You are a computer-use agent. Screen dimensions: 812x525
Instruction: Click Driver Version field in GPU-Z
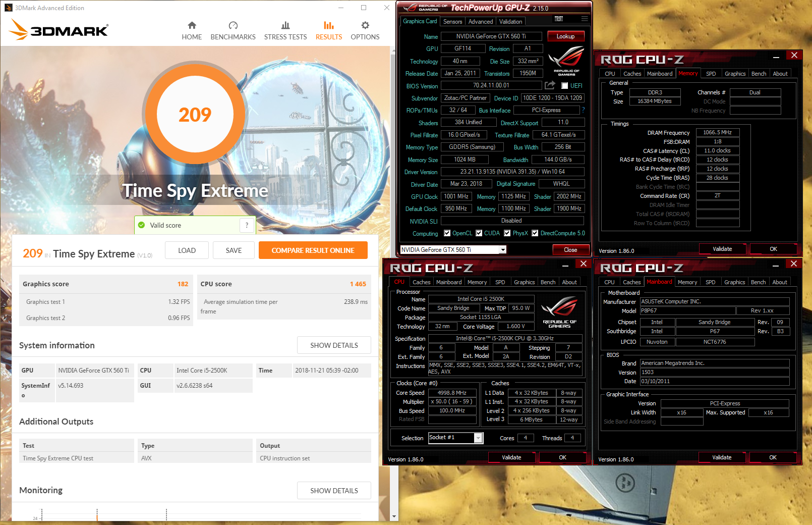point(512,172)
